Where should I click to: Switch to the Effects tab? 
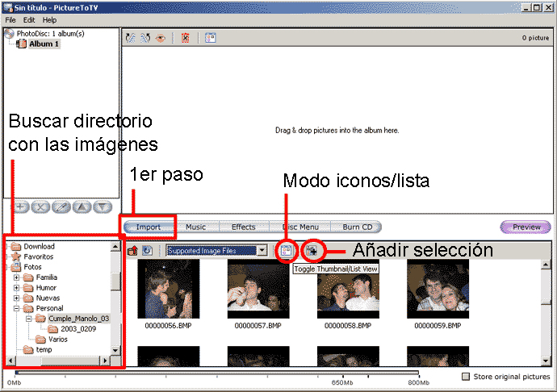tap(244, 227)
